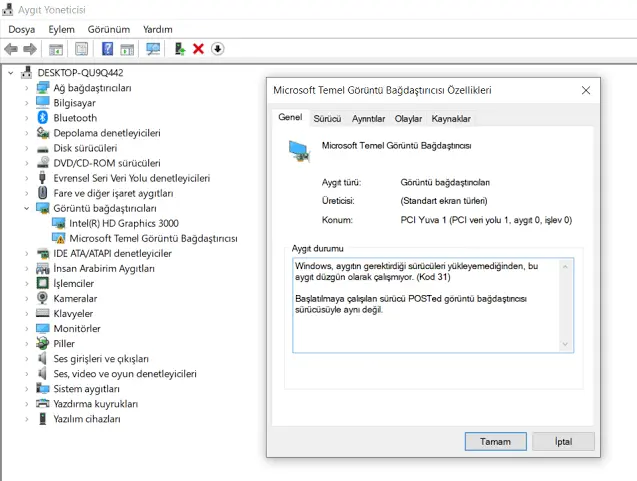Click Update driver icon with green arrow
Screen dimensions: 637x481
(x=180, y=49)
